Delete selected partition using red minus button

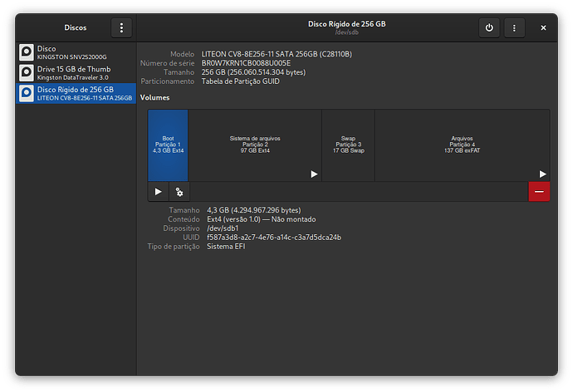click(x=539, y=191)
